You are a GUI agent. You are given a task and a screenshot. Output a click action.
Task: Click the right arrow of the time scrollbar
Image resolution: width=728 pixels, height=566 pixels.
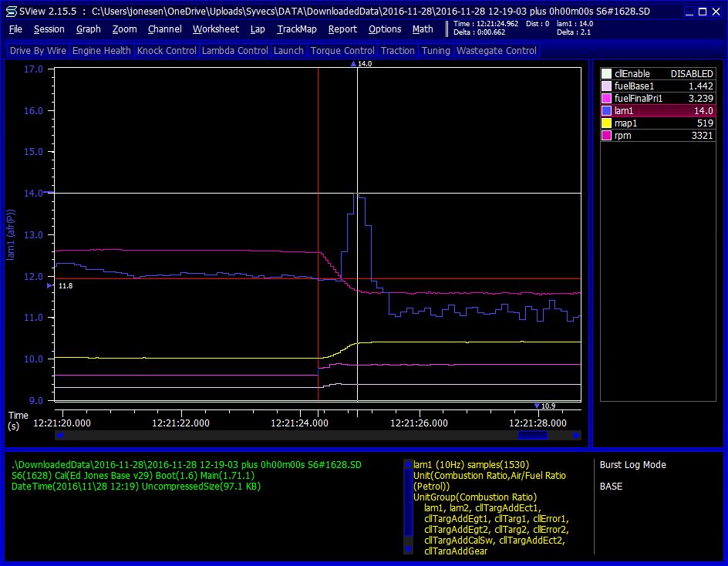576,436
